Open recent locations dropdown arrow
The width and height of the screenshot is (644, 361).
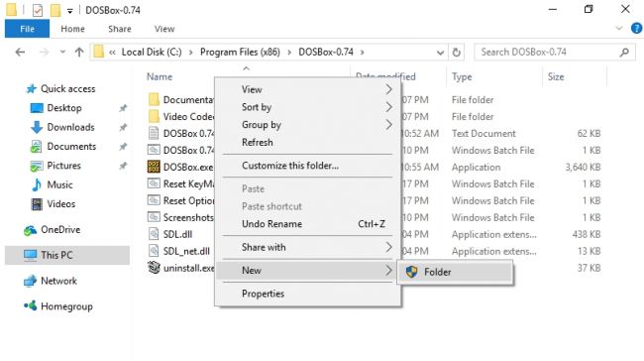[62, 53]
